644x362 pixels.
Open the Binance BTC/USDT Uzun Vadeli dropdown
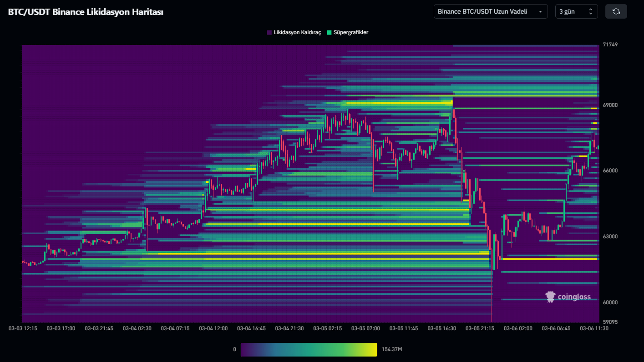point(490,11)
